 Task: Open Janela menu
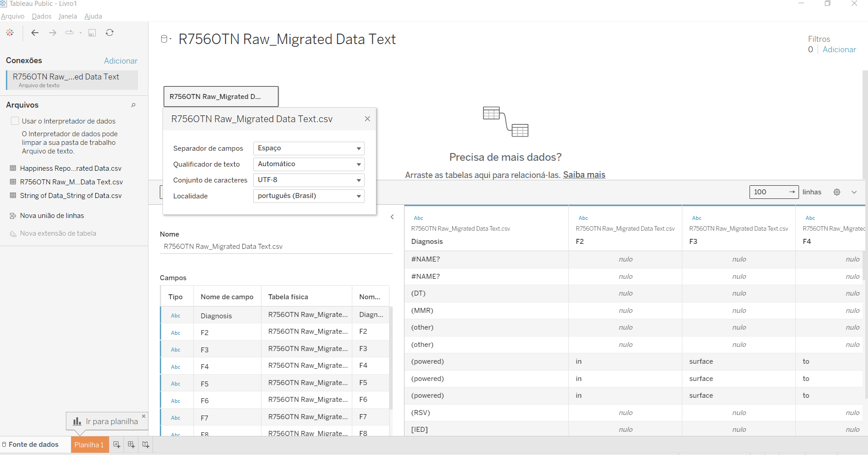click(x=68, y=16)
